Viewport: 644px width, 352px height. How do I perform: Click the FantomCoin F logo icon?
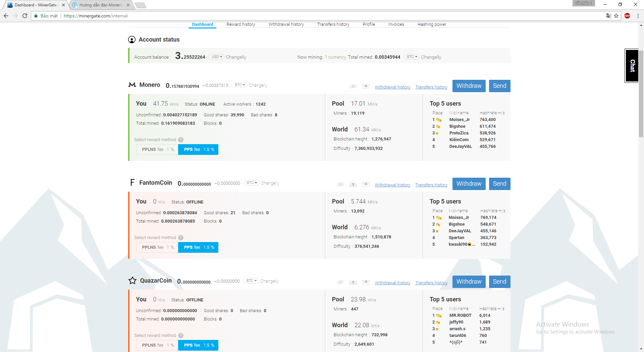[x=132, y=182]
